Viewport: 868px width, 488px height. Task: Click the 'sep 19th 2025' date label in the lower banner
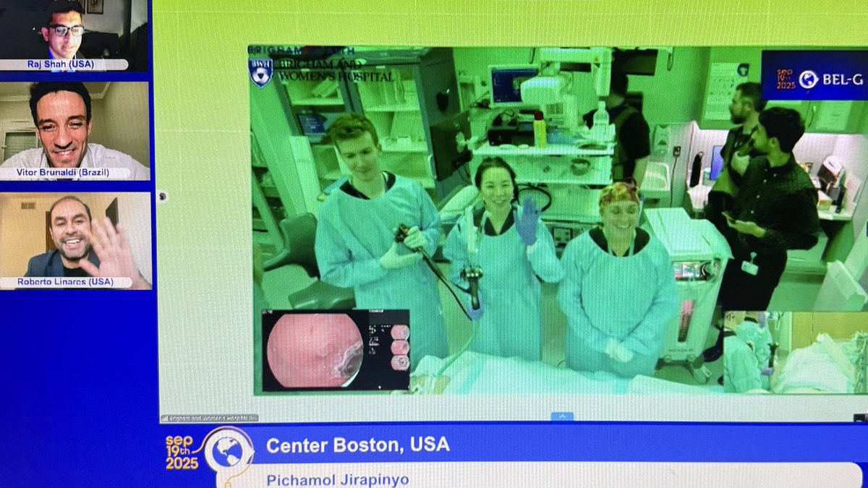(x=182, y=452)
